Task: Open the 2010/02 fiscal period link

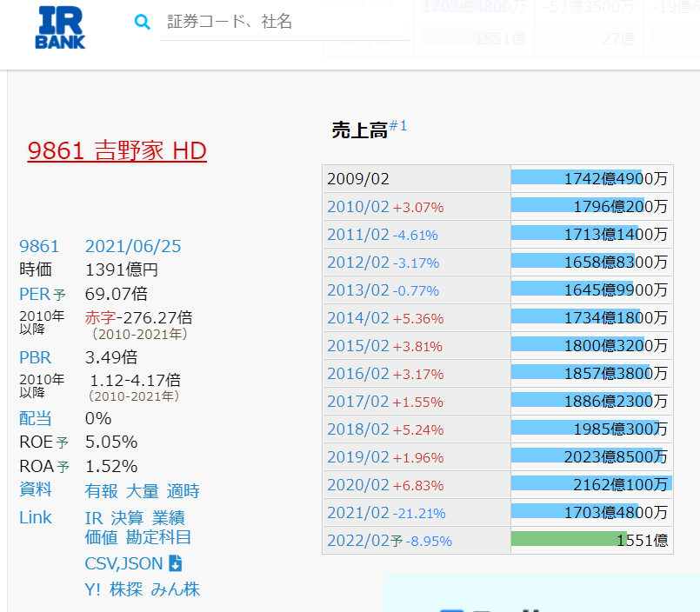Action: coord(358,207)
